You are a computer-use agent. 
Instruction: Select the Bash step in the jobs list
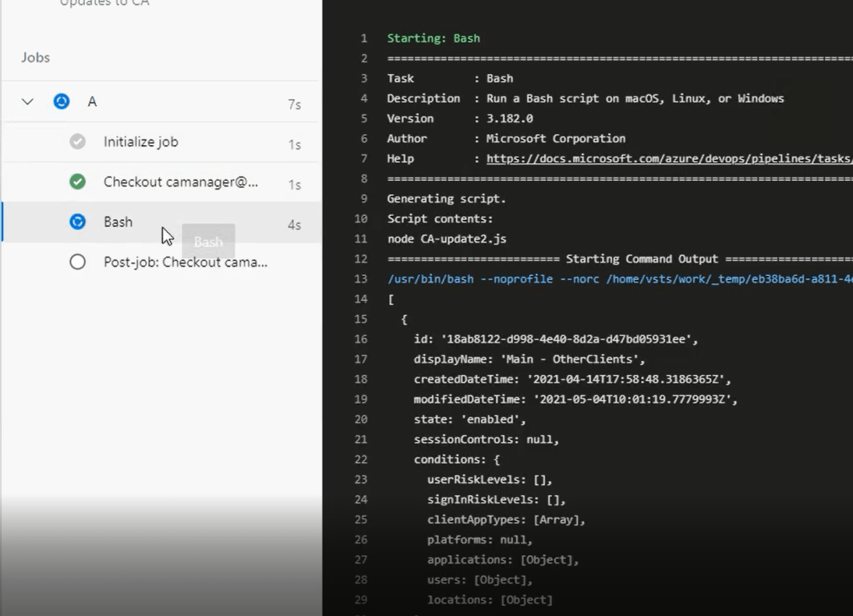[x=118, y=222]
